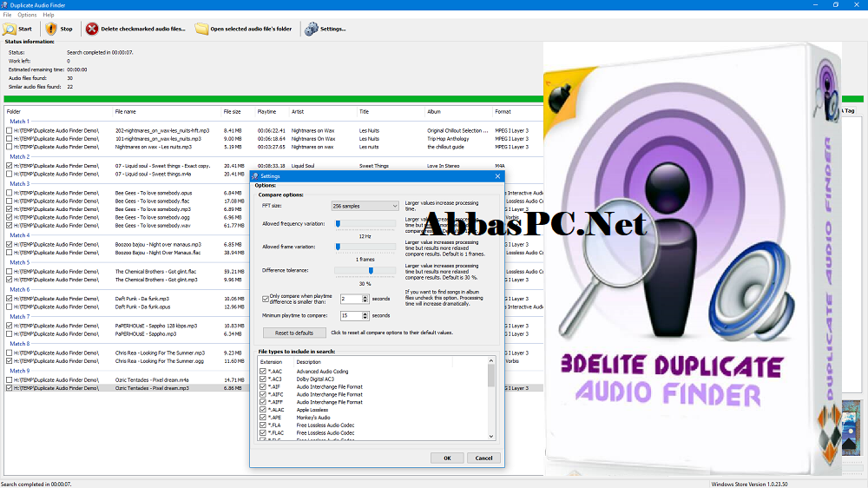This screenshot has height=488, width=868.
Task: Confirm settings with the OK button
Action: point(447,458)
